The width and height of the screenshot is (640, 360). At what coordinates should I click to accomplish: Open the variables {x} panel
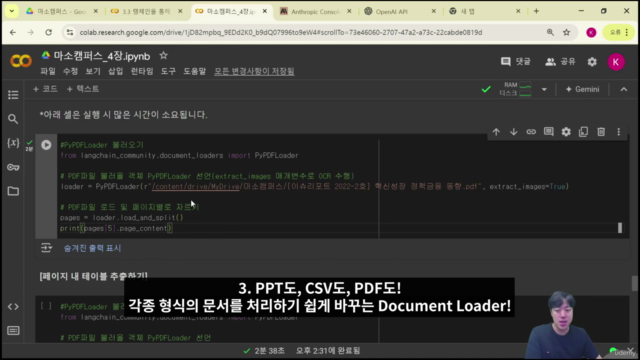pyautogui.click(x=13, y=143)
